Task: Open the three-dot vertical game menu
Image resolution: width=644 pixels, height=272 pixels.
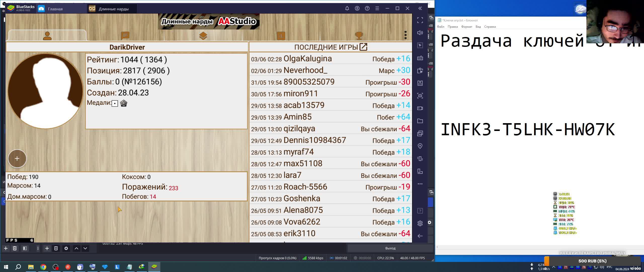Action: (x=405, y=35)
